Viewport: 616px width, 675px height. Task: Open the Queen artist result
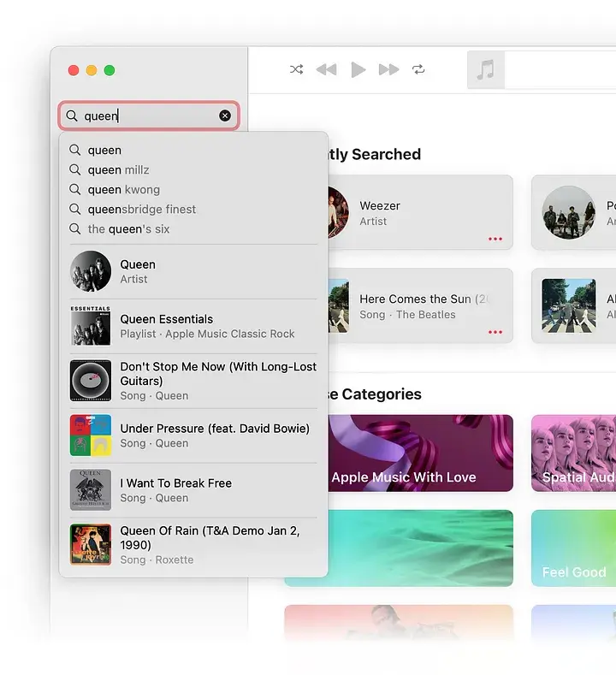pyautogui.click(x=193, y=271)
